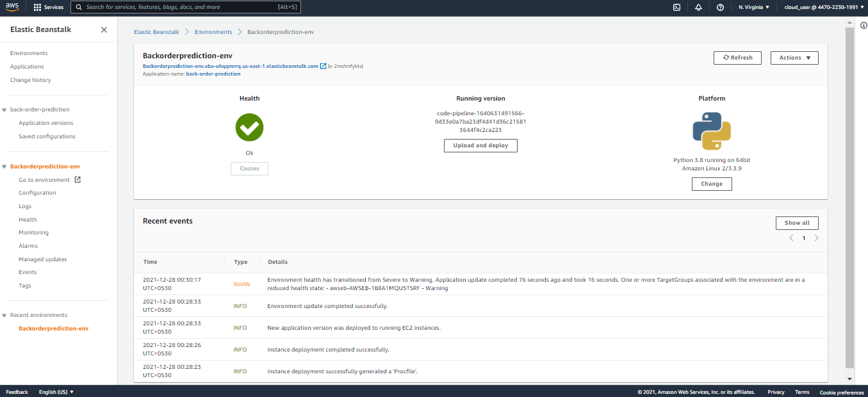Image resolution: width=868 pixels, height=397 pixels.
Task: Open the environment URL link
Action: (x=230, y=66)
